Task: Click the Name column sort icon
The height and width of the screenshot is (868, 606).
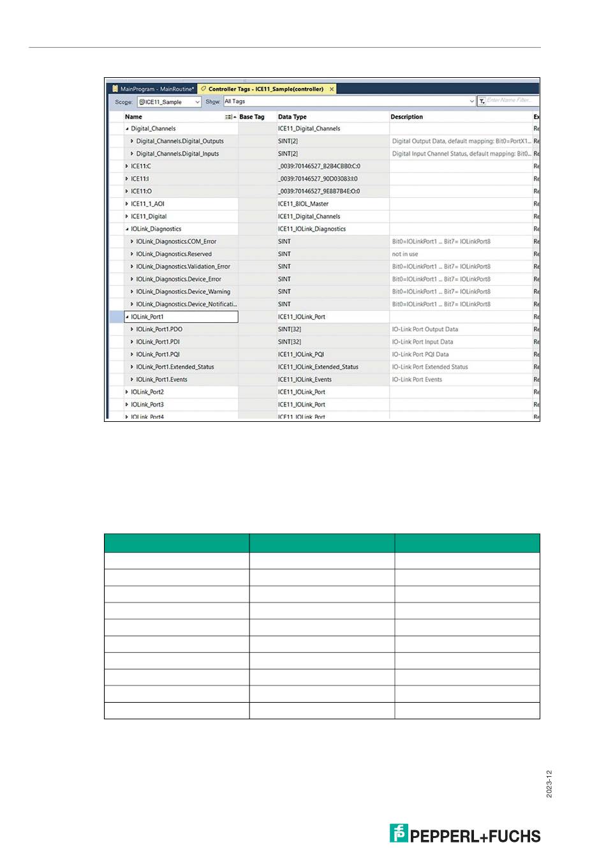Action: pyautogui.click(x=229, y=117)
